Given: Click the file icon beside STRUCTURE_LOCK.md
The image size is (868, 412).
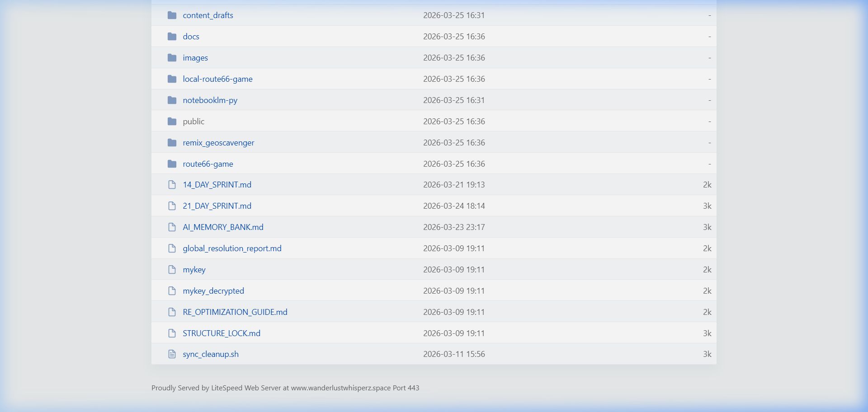Looking at the screenshot, I should coord(172,333).
